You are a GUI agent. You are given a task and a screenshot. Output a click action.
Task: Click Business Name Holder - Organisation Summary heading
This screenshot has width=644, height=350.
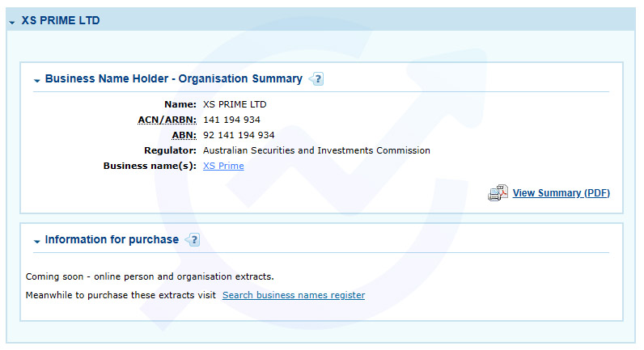[174, 78]
